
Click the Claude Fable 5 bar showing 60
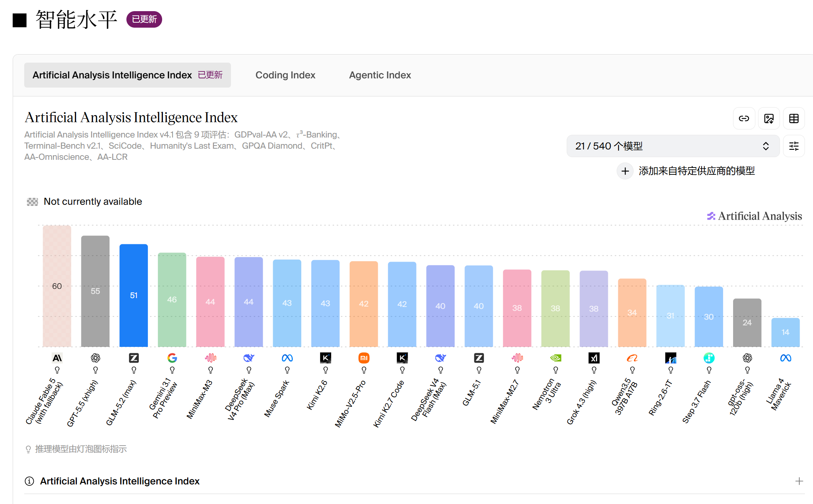click(57, 286)
